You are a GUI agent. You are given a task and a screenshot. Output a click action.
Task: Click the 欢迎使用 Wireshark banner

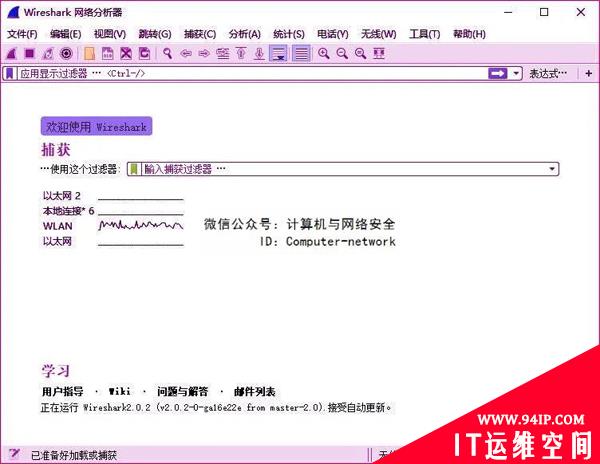[x=96, y=126]
